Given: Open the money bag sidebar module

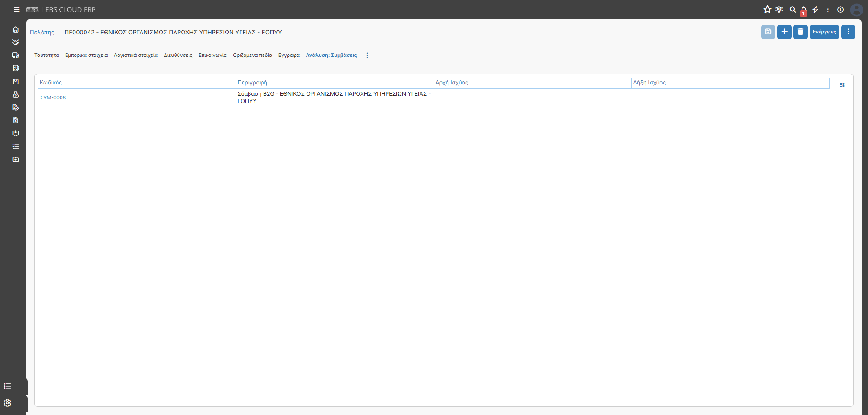Looking at the screenshot, I should point(15,94).
